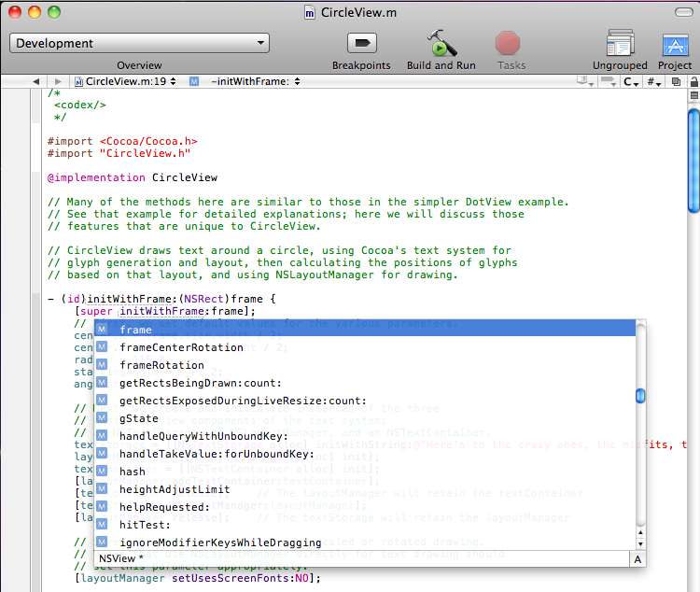This screenshot has height=592, width=700.
Task: Open the # includes popup menu
Action: pyautogui.click(x=653, y=82)
